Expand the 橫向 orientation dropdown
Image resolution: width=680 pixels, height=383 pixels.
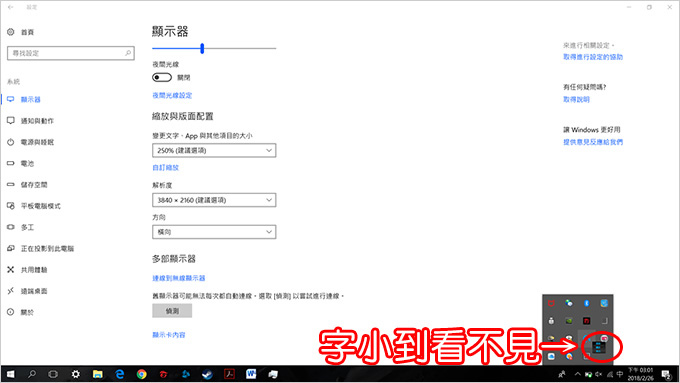(x=214, y=232)
